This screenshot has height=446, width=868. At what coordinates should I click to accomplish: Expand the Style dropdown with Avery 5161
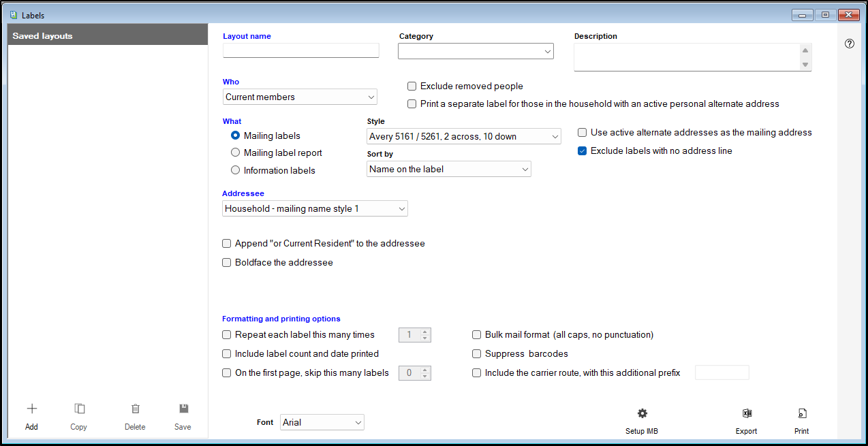463,137
